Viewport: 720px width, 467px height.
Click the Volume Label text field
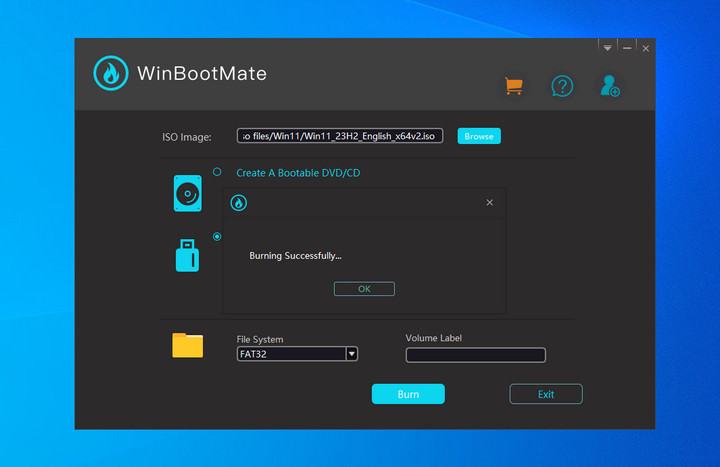[x=475, y=355]
